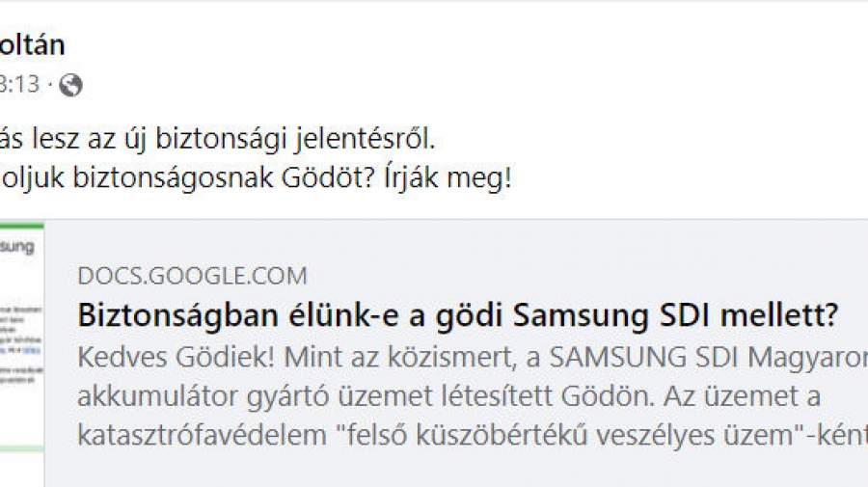Click the word 'Gödöt?' in the post

tap(329, 177)
